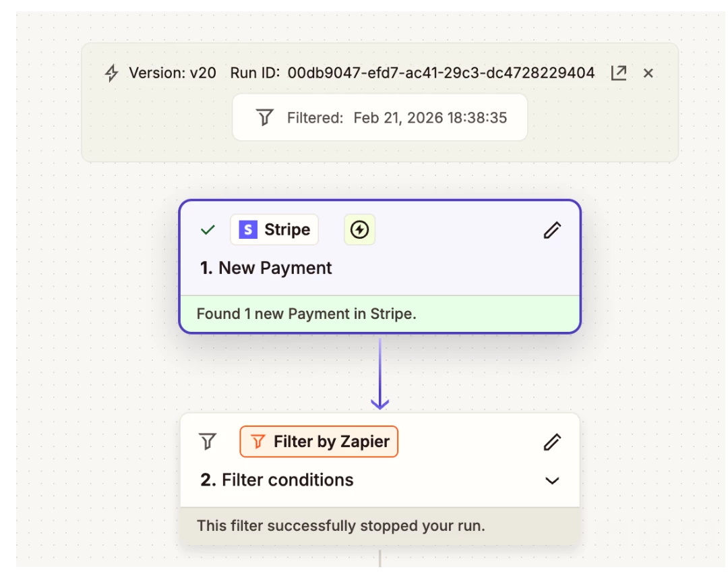Edit the Filter step with pencil icon
Viewport: 728px width, 576px height.
tap(552, 442)
